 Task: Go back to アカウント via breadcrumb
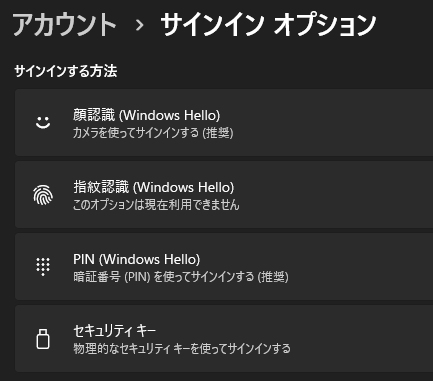[64, 25]
